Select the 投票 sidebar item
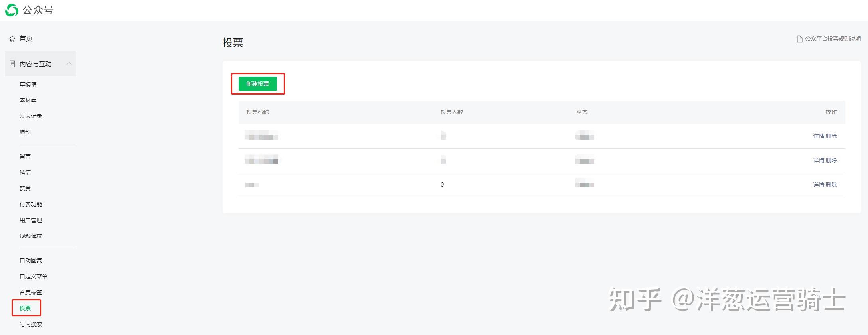Screen dimensions: 868x335 [25, 308]
